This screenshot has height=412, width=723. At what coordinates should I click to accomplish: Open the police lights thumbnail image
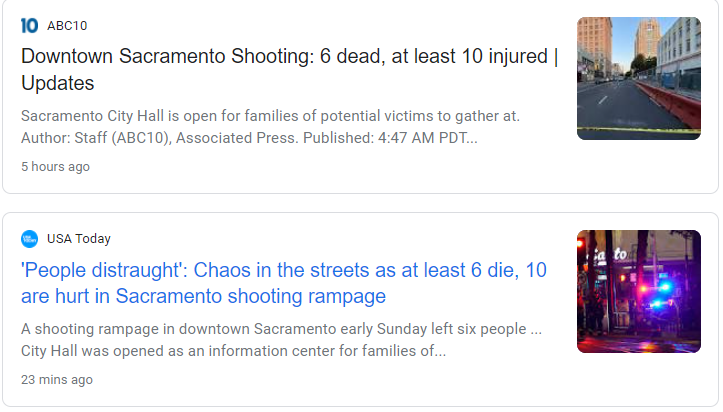click(x=638, y=291)
